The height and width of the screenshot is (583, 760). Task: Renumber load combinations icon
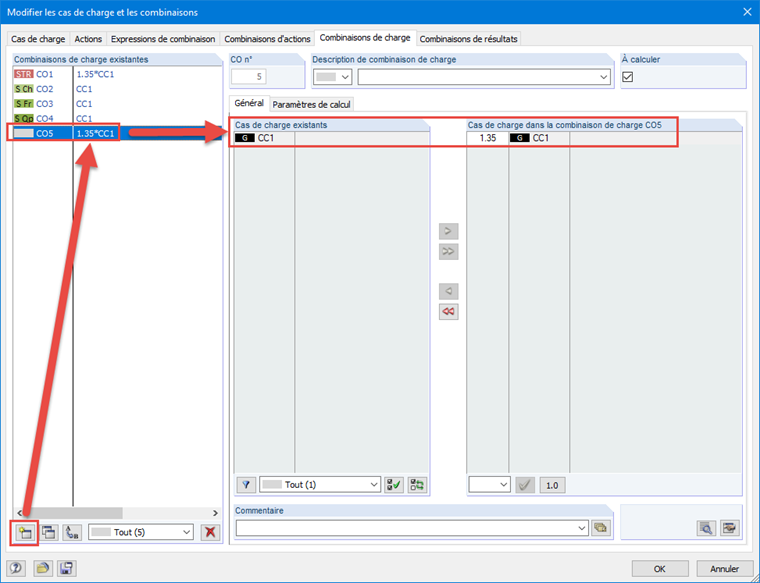72,533
